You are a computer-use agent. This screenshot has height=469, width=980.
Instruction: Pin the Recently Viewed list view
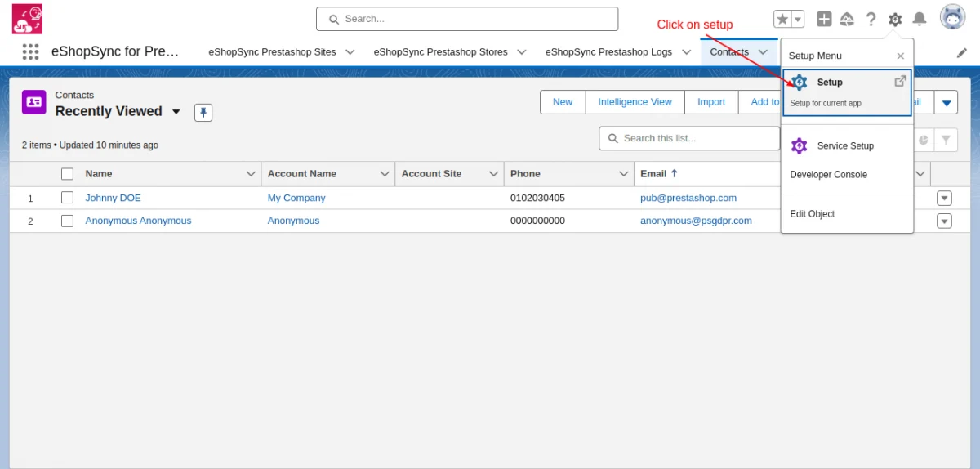click(x=203, y=112)
